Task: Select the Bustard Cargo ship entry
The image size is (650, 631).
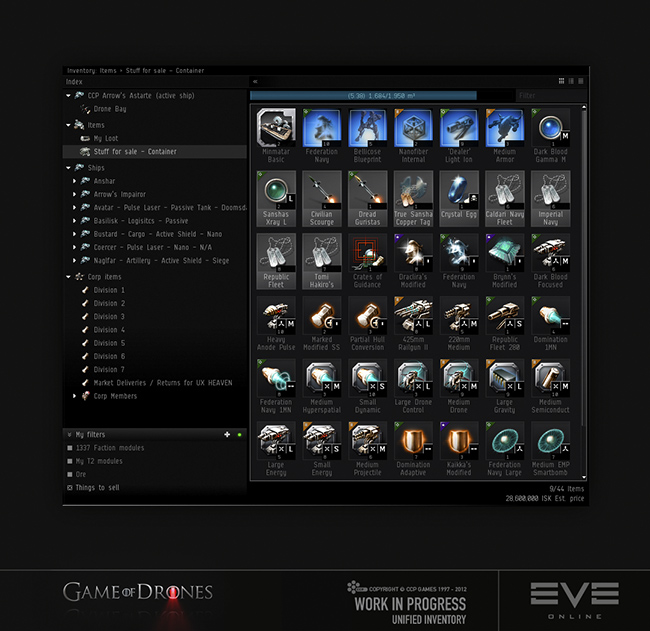Action: [x=158, y=234]
